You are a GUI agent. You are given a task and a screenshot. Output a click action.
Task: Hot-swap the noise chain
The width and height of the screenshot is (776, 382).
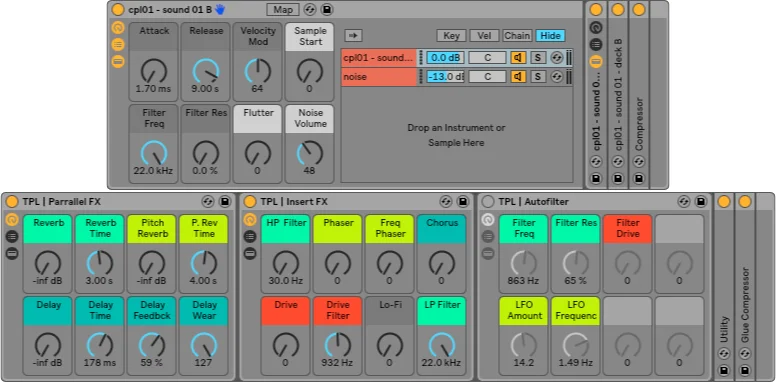tap(557, 77)
